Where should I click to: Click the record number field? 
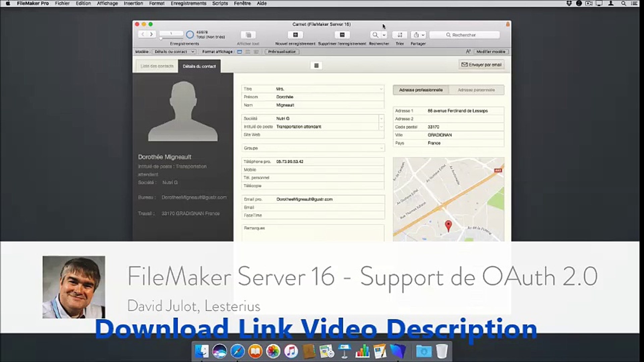171,34
